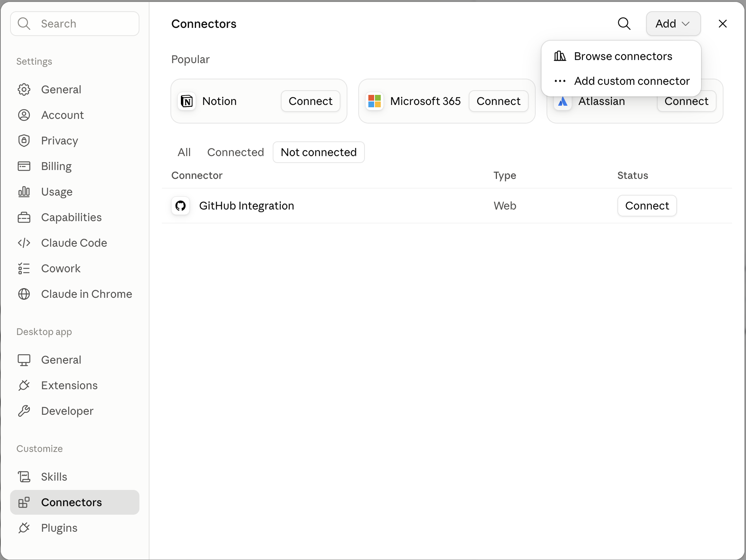Connect the GitHub Integration row
Viewport: 746px width, 560px height.
point(647,206)
